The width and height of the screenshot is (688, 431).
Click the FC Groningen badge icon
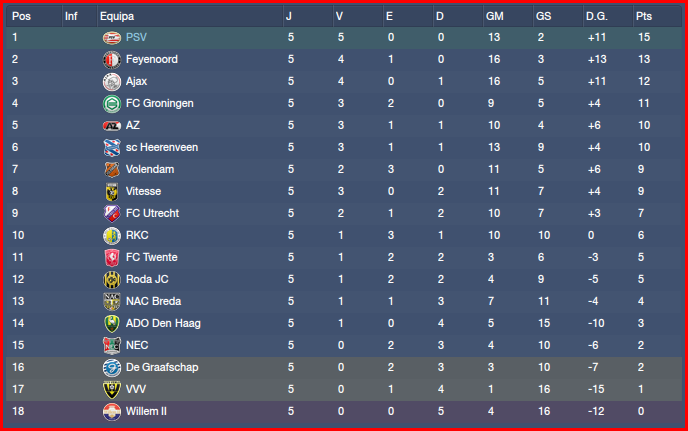111,103
